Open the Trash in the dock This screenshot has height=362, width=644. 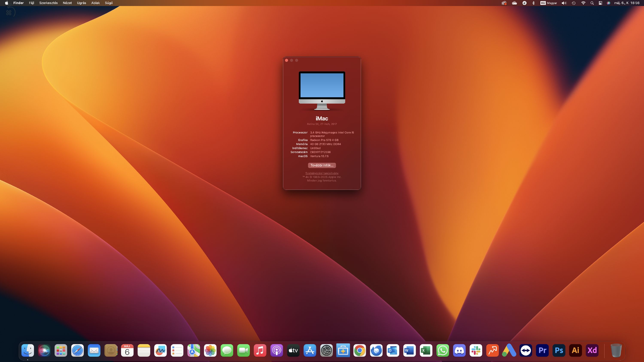pyautogui.click(x=616, y=350)
